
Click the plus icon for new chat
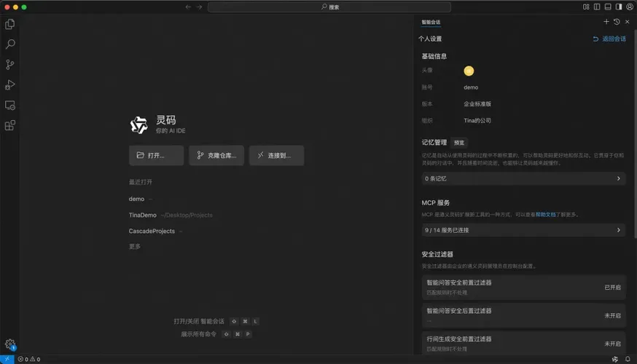pos(606,22)
